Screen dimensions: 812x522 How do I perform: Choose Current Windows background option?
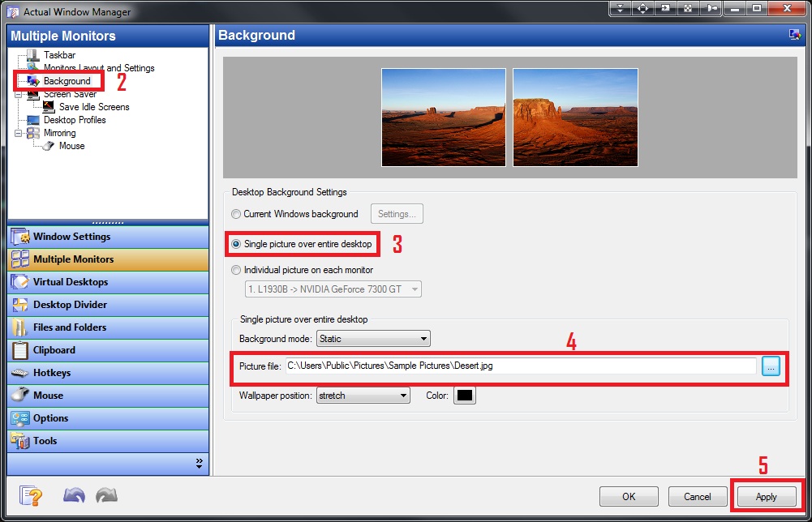click(294, 214)
